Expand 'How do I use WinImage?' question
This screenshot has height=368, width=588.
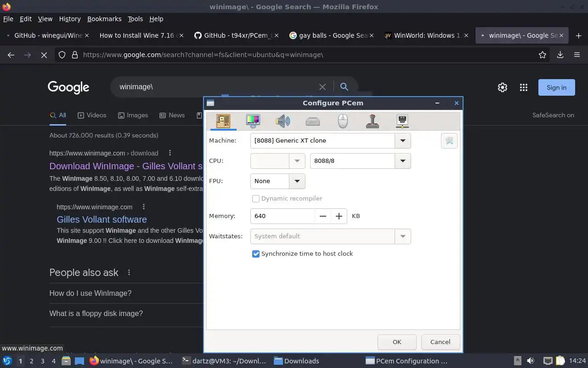126,293
